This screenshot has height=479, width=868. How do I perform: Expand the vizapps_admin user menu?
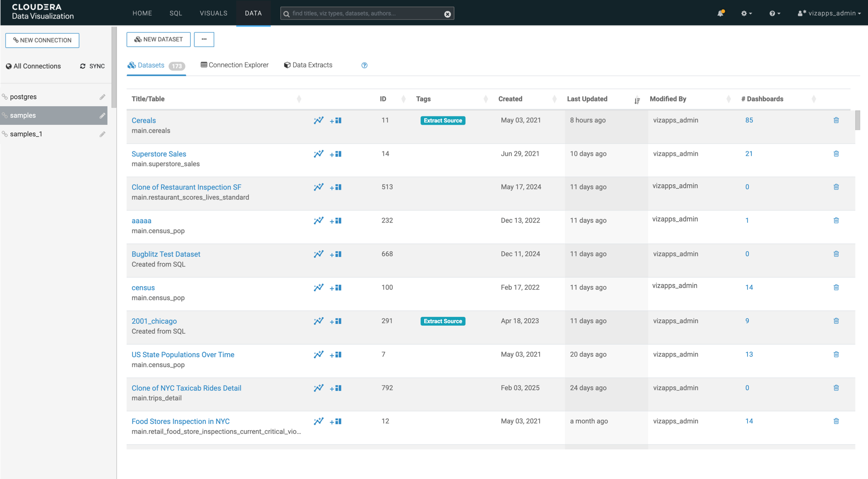point(829,13)
